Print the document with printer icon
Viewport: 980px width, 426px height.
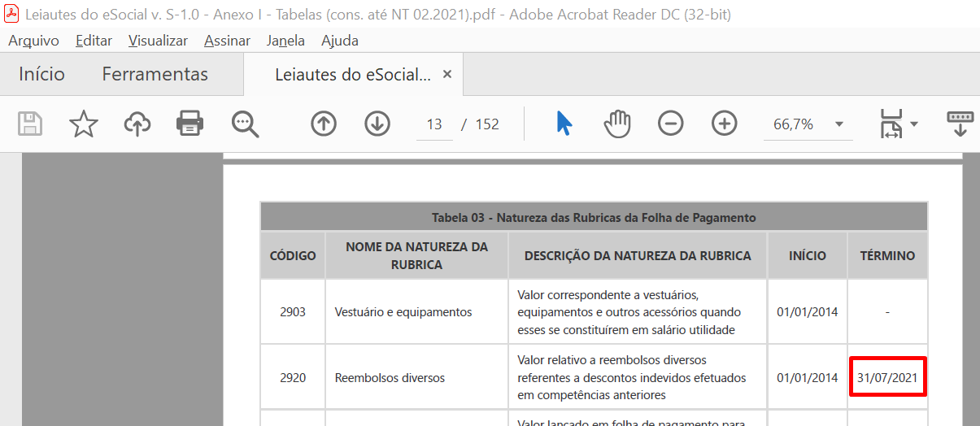pos(190,124)
